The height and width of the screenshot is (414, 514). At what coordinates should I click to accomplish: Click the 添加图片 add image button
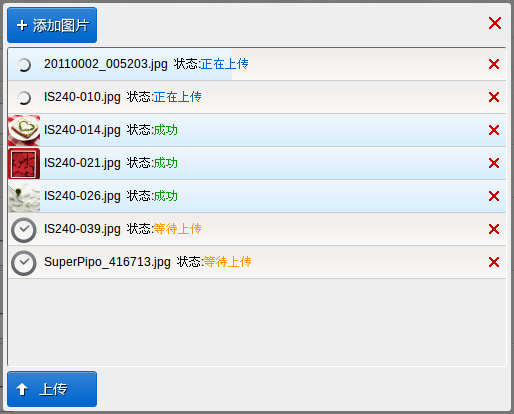52,25
